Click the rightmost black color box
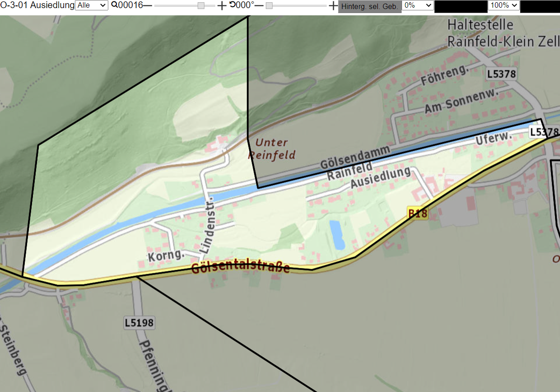 540,6
